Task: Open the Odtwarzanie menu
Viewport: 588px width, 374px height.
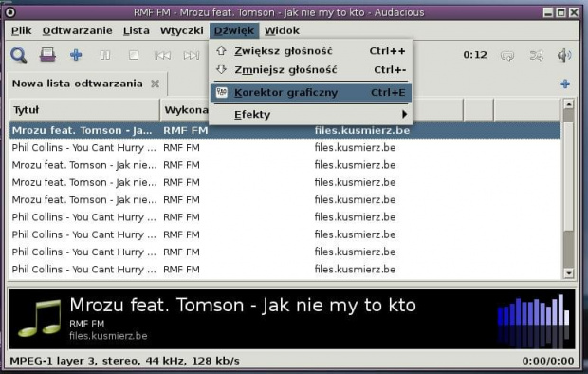Action: coord(77,30)
